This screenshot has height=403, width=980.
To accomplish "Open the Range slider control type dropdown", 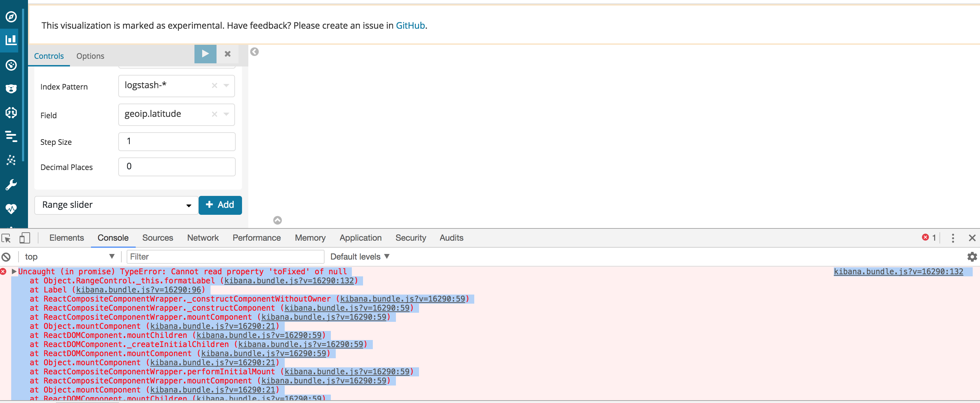I will click(x=116, y=205).
